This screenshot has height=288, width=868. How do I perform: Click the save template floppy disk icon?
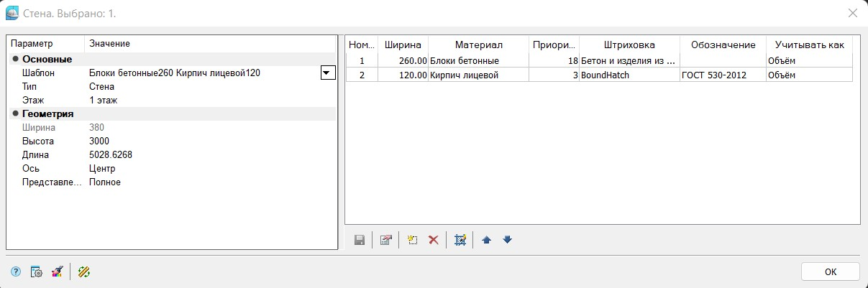(360, 240)
